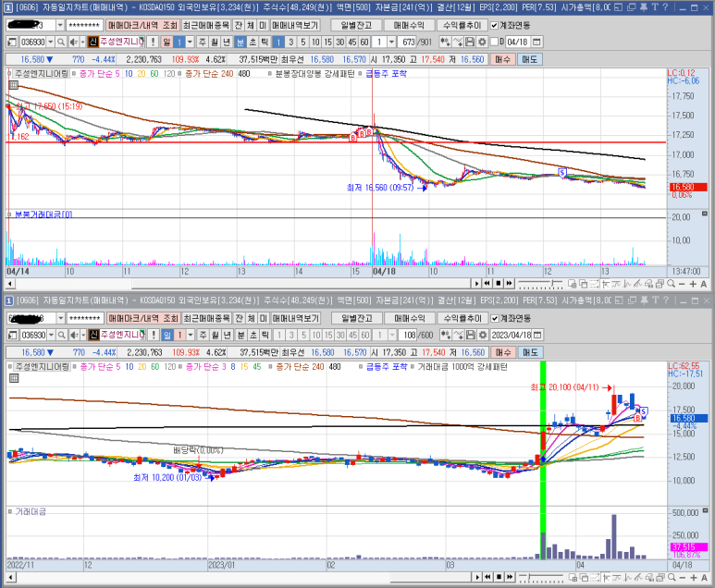
Task: Click the A auto-scale icon on bottom chart
Action: click(x=704, y=578)
